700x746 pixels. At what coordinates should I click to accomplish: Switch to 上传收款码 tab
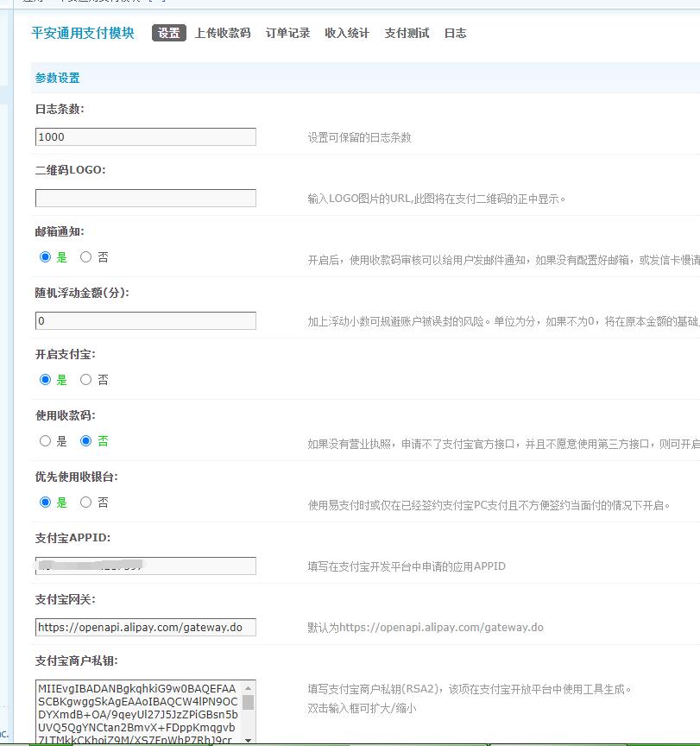223,33
